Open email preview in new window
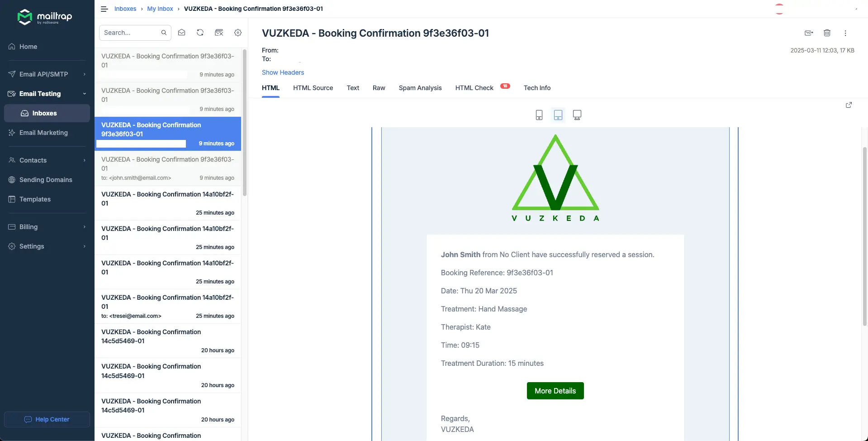 click(849, 105)
